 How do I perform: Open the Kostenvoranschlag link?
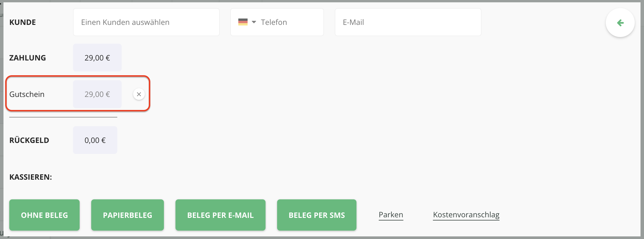coord(466,215)
